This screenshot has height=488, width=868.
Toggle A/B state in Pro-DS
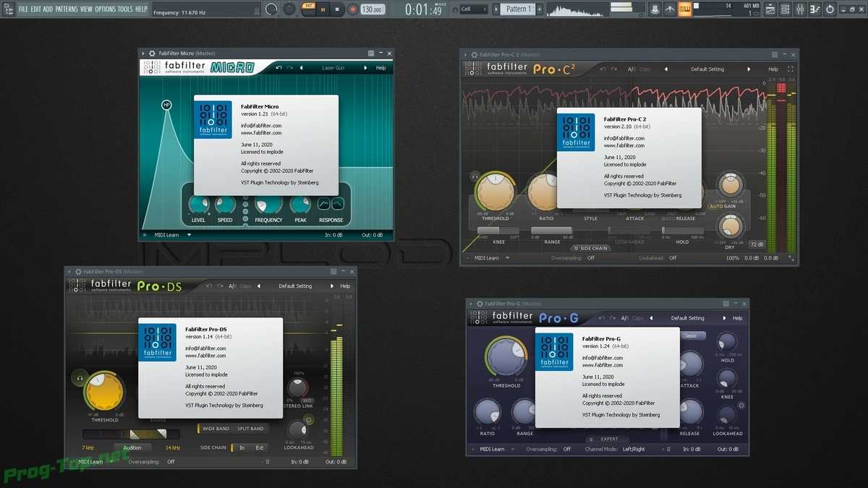click(232, 286)
